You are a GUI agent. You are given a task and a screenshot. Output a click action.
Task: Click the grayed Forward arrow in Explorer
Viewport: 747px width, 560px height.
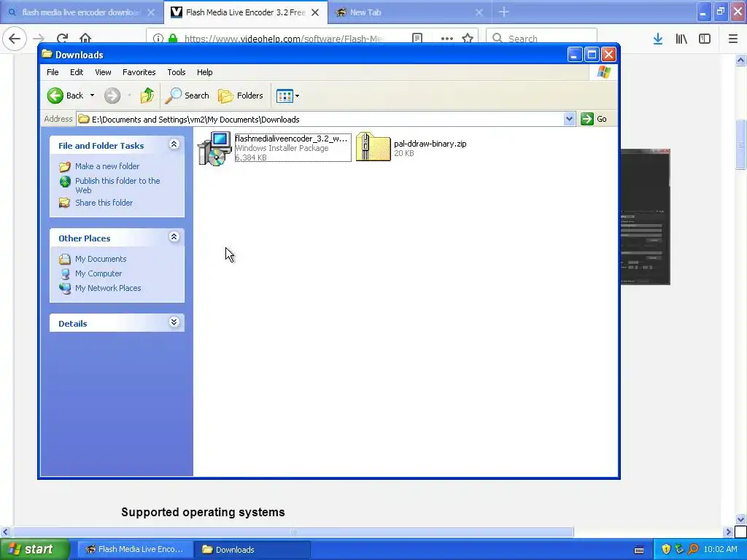[x=112, y=96]
